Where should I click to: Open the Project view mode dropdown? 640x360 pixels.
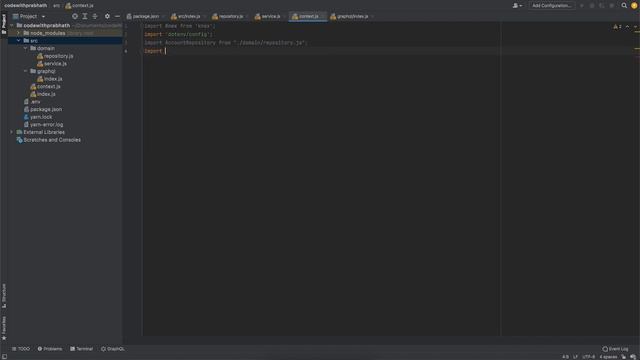[x=29, y=16]
